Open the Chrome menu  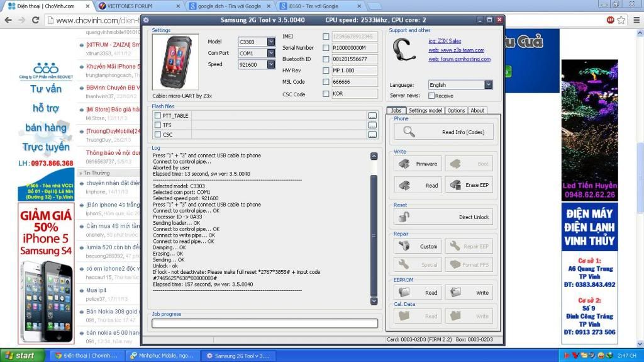[x=636, y=20]
